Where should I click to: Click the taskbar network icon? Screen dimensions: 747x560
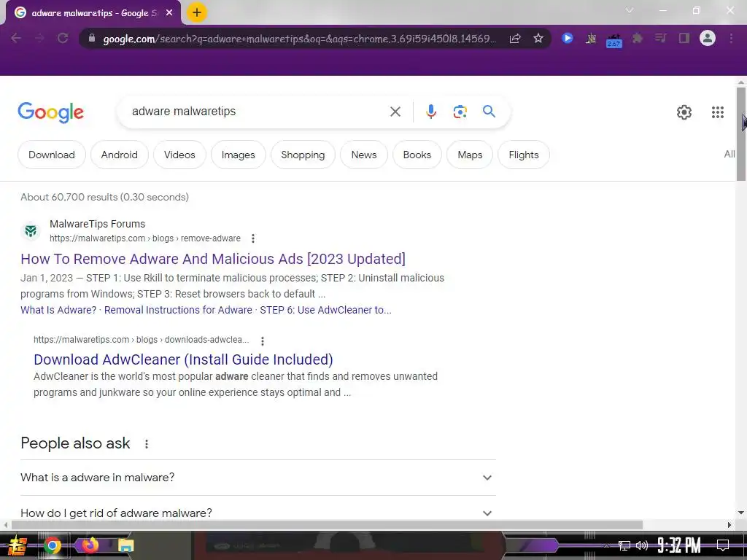coord(624,545)
